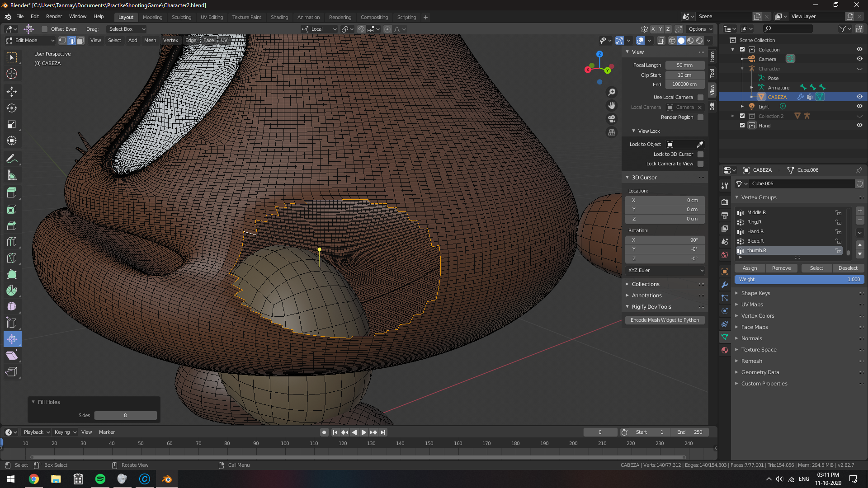This screenshot has height=488, width=868.
Task: Enable Lock to 3D Cursor checkbox
Action: point(700,154)
